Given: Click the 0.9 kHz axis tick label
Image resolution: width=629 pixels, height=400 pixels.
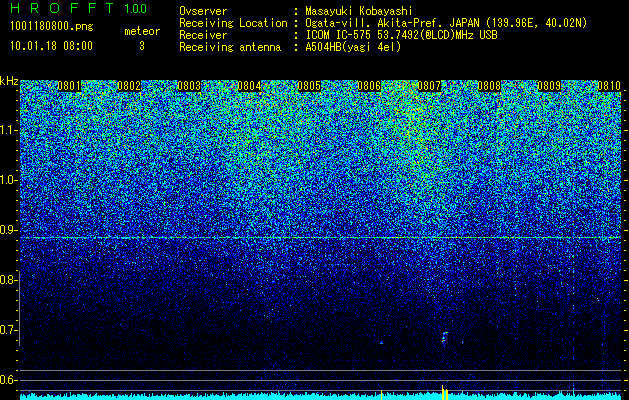Looking at the screenshot, I should click(7, 230).
